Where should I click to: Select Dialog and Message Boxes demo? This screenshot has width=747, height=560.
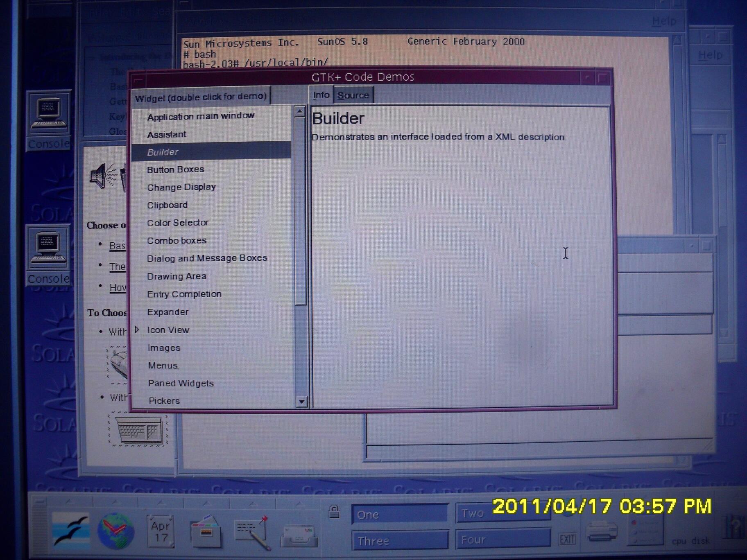(x=207, y=258)
